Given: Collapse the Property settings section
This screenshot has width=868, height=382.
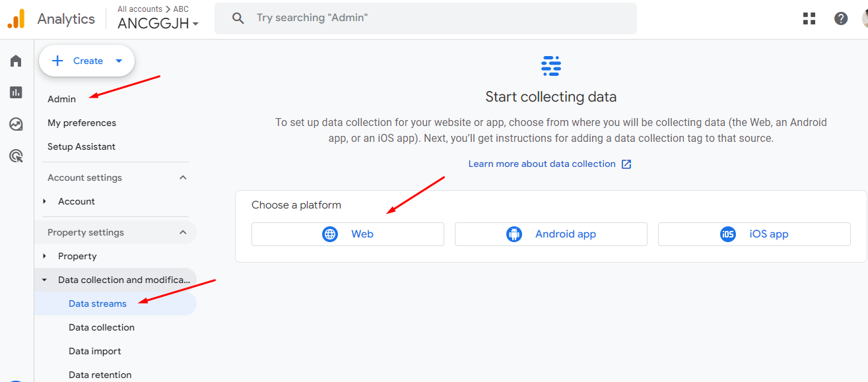Looking at the screenshot, I should point(183,232).
